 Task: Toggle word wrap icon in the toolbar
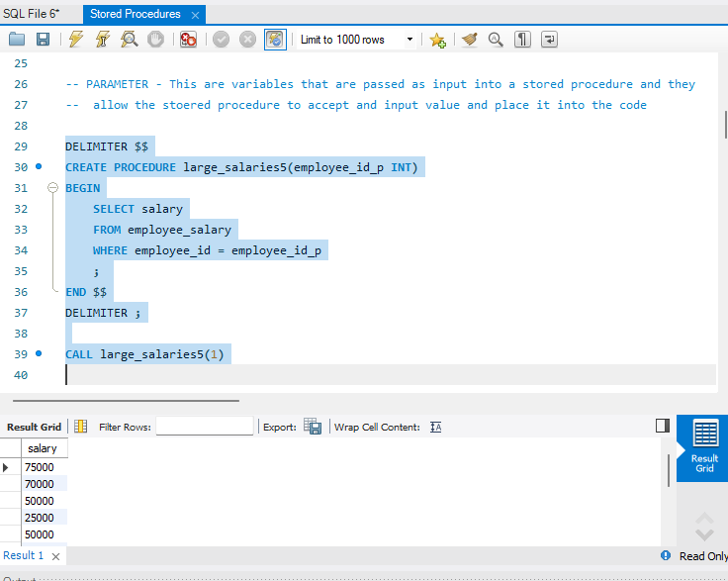click(x=549, y=40)
